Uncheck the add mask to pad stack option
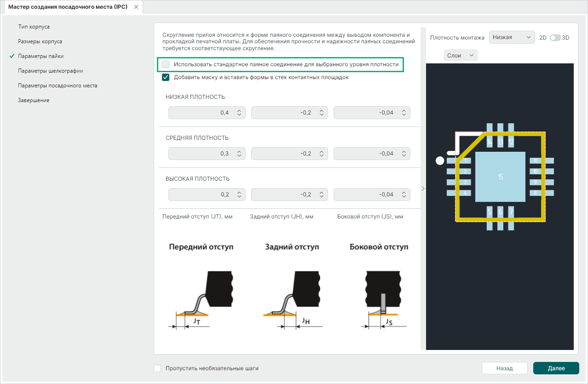This screenshot has height=384, width=588. pos(166,77)
